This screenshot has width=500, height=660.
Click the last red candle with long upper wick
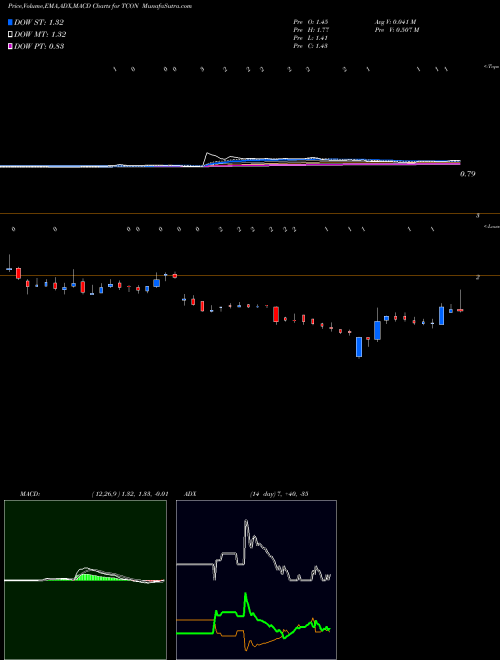(x=460, y=310)
